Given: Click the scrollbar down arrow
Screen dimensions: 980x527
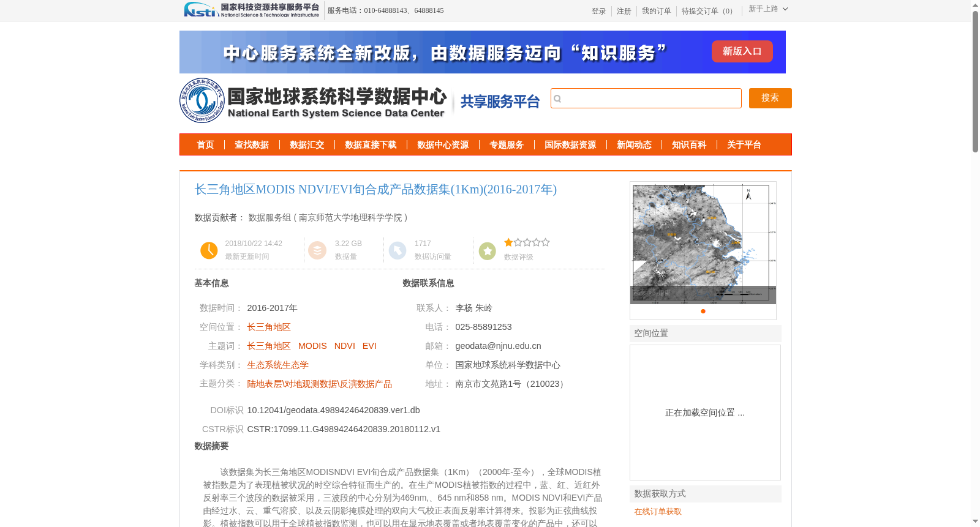Looking at the screenshot, I should [x=975, y=521].
